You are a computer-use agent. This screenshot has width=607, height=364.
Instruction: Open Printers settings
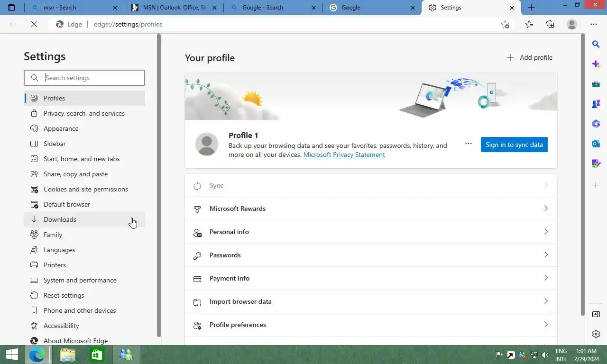[84, 265]
